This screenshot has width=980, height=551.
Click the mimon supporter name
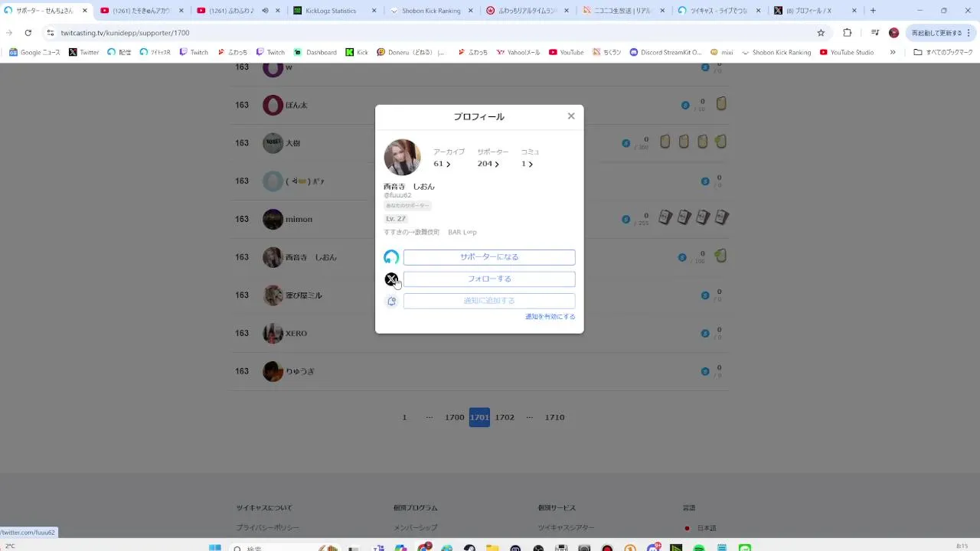(299, 220)
